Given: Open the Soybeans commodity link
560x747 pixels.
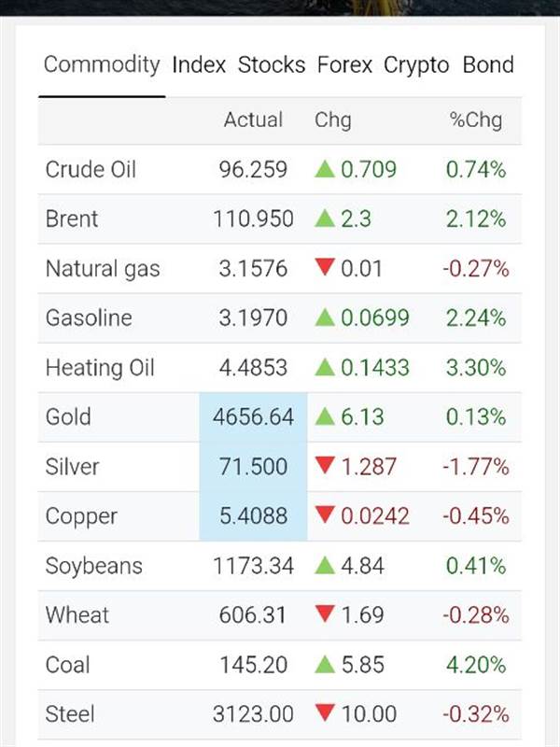Looking at the screenshot, I should coord(94,566).
